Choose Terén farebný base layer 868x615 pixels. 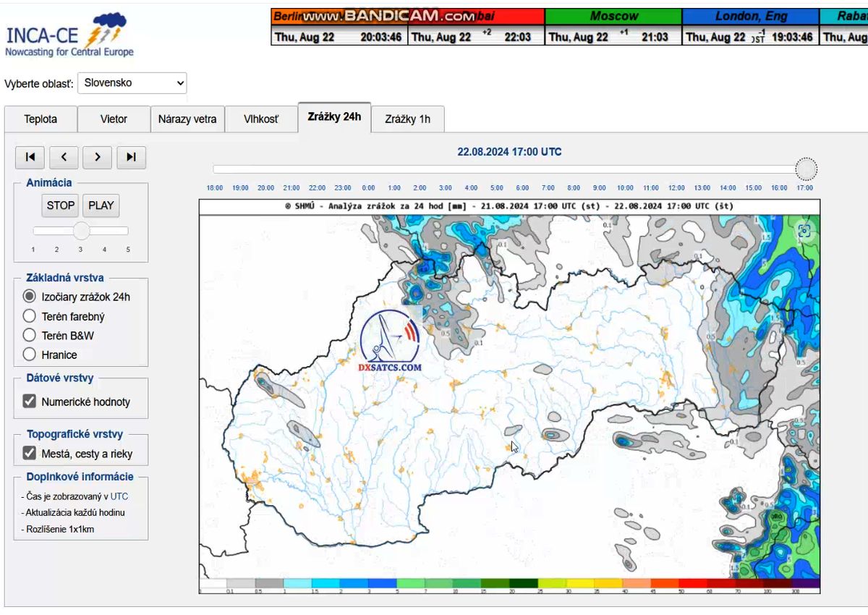30,316
